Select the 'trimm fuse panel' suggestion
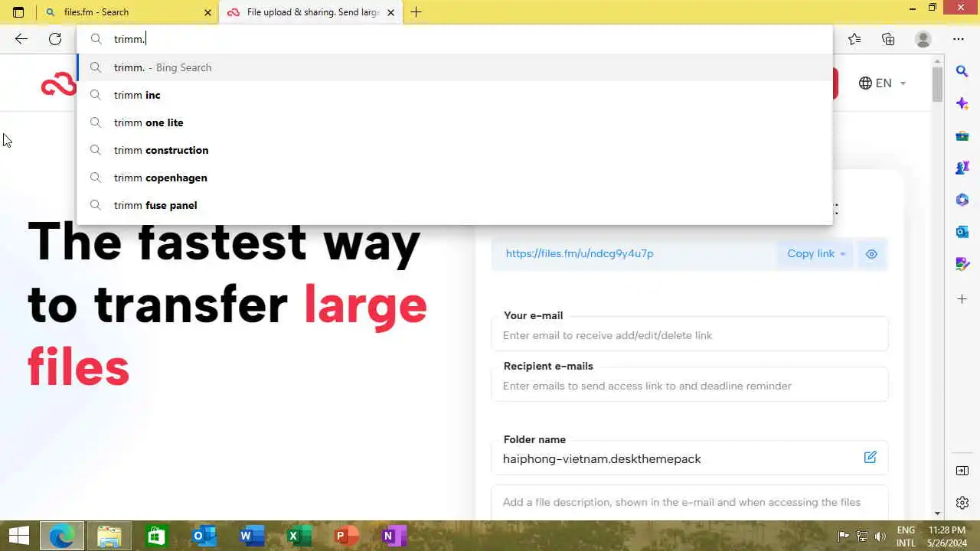980x551 pixels. [455, 205]
